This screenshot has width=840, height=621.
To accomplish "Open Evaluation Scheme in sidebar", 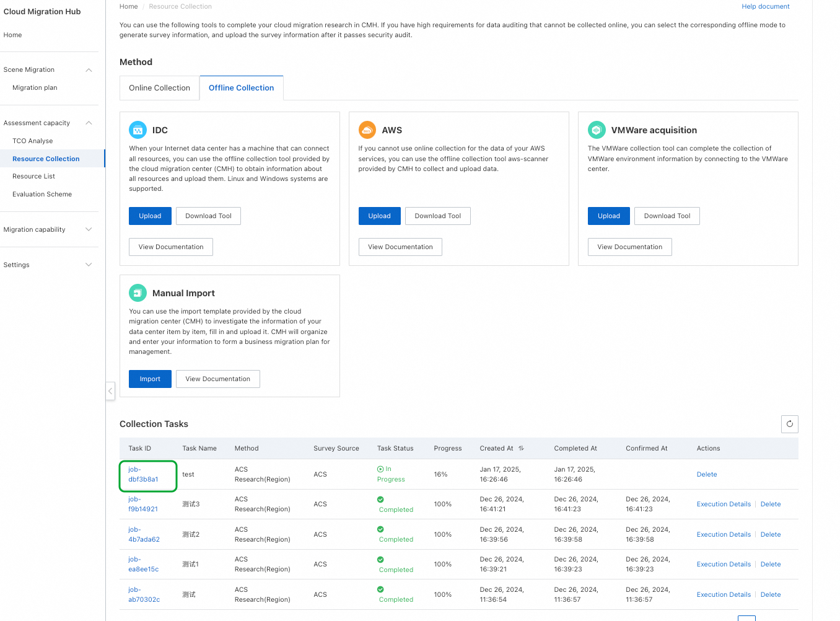I will click(42, 195).
